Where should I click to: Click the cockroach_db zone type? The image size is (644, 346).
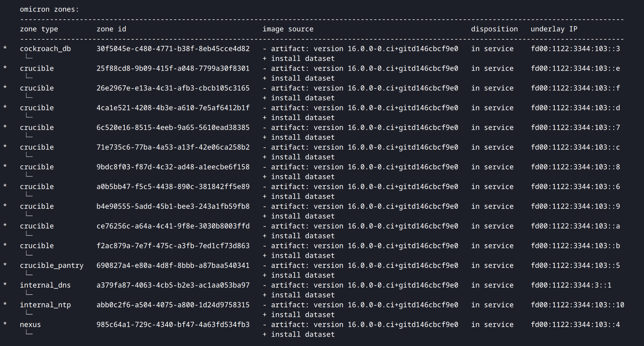[x=46, y=49]
